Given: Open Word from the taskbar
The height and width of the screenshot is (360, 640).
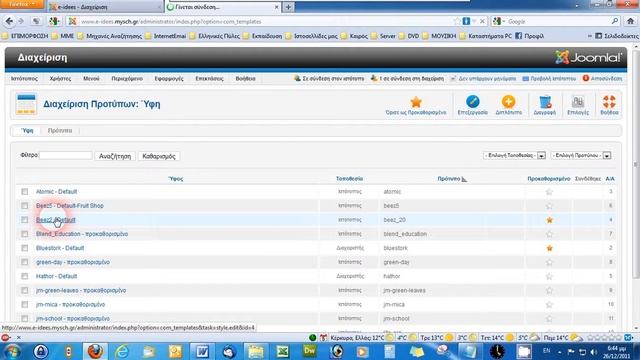Looking at the screenshot, I should pos(202,351).
